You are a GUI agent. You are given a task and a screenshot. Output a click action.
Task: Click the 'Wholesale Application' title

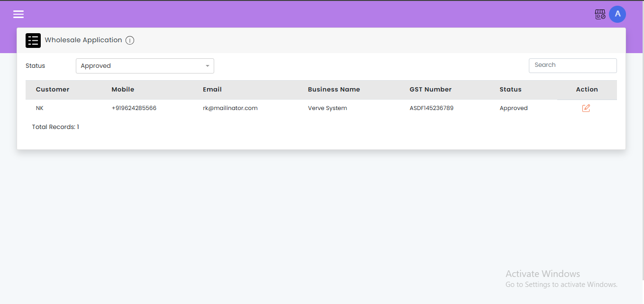(x=83, y=40)
